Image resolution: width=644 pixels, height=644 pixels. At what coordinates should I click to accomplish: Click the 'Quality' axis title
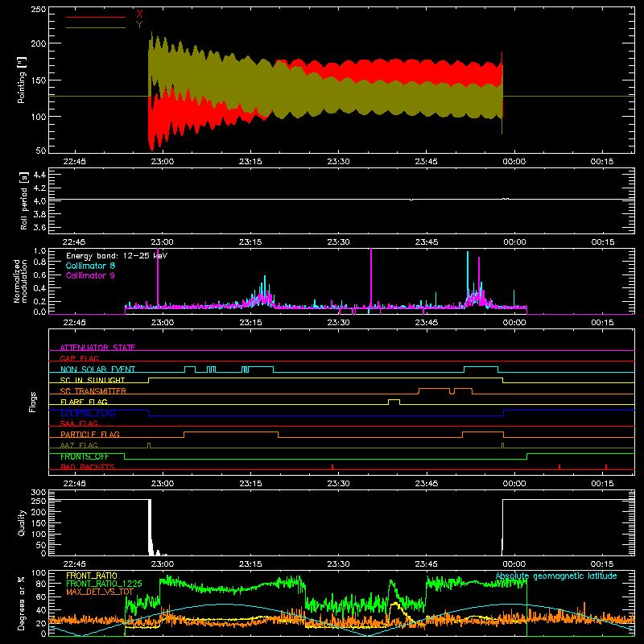tap(21, 522)
